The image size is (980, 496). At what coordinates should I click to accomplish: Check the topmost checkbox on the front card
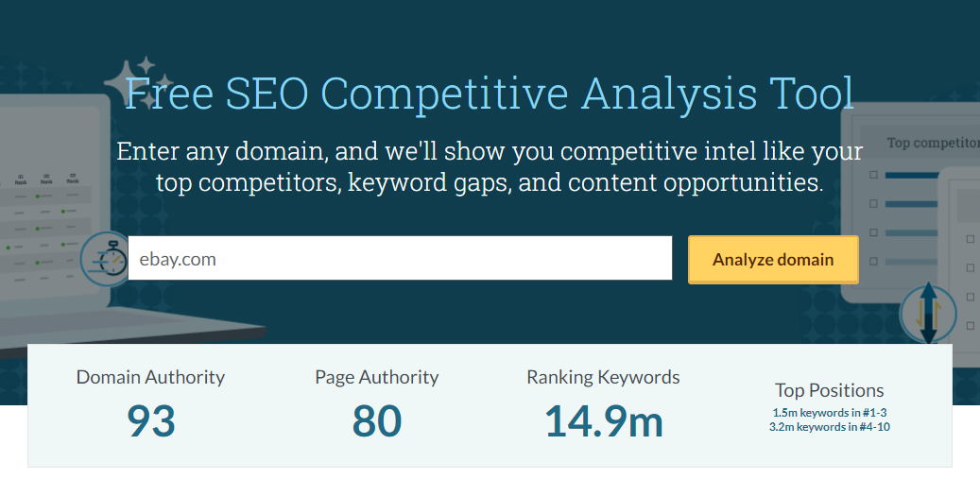[971, 240]
